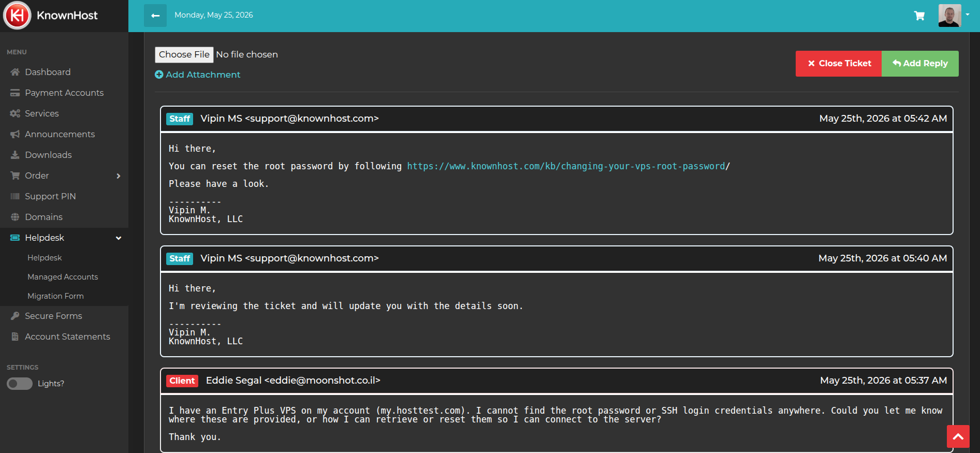Open the Helpdesk sub-item
The height and width of the screenshot is (453, 980).
[x=45, y=258]
